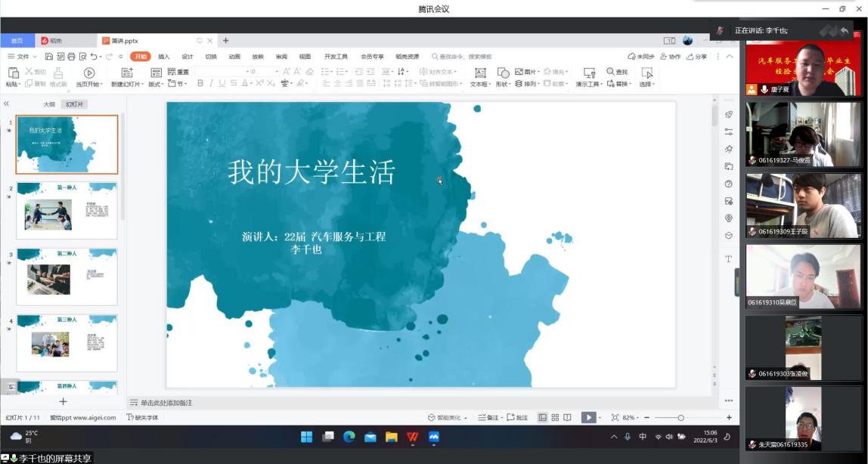868x464 pixels.
Task: Click the 文本框 text box icon
Action: point(480,73)
